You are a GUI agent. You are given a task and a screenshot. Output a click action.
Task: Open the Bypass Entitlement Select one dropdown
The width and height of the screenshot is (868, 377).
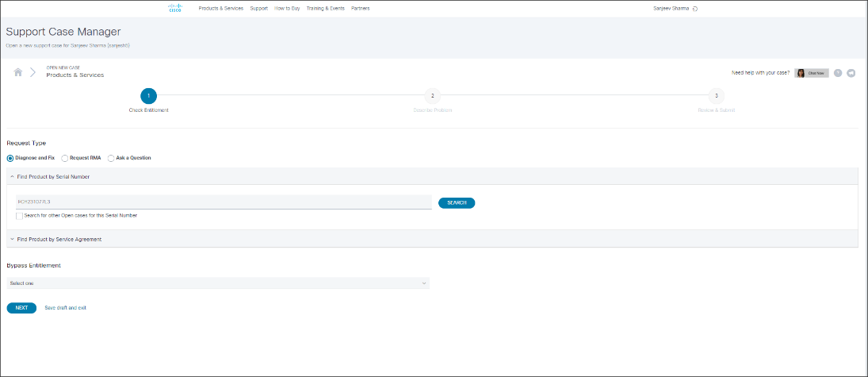coord(218,283)
